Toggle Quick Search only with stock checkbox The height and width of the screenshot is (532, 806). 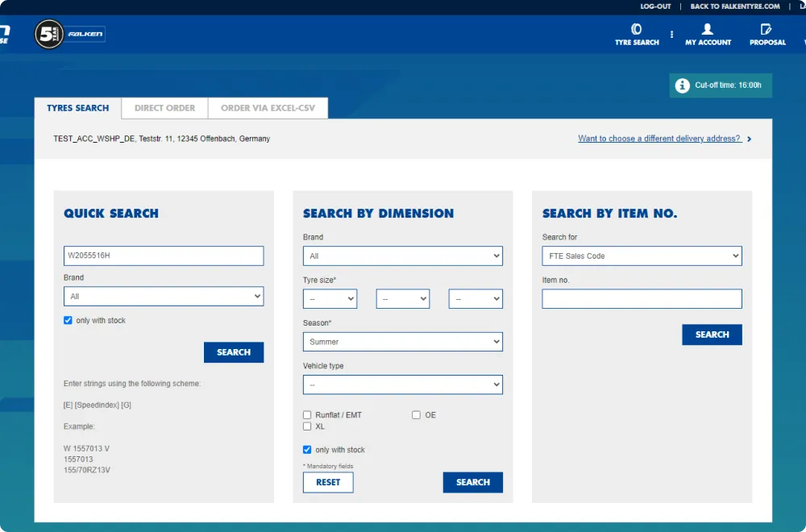[x=68, y=321]
